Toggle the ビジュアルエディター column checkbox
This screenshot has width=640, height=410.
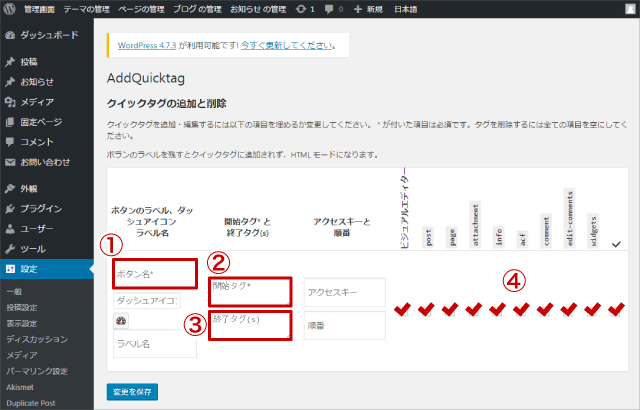tap(402, 309)
